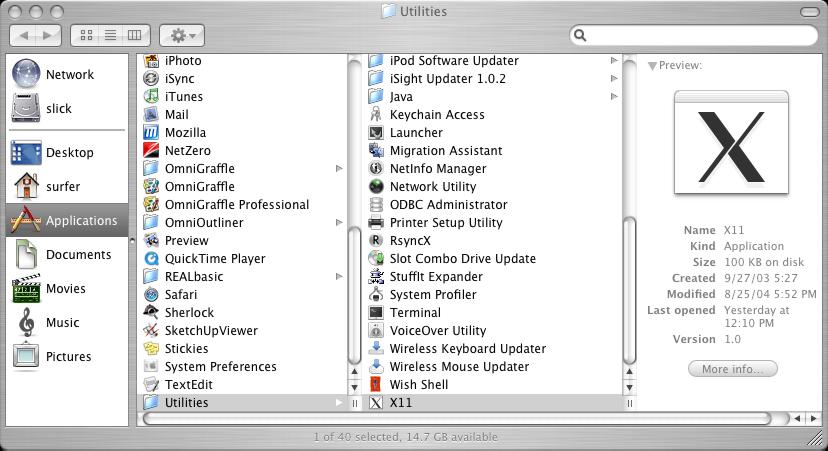This screenshot has width=828, height=451.
Task: Select the Keychain Access icon
Action: coord(376,115)
